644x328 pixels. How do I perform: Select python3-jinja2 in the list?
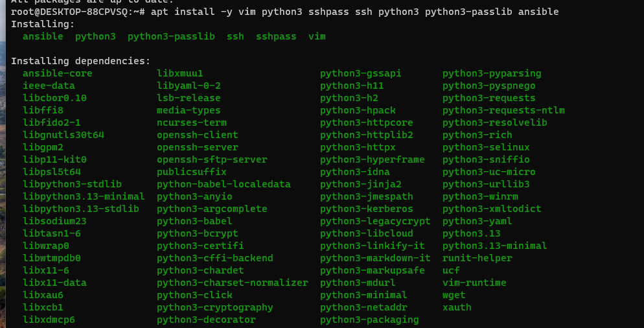361,185
